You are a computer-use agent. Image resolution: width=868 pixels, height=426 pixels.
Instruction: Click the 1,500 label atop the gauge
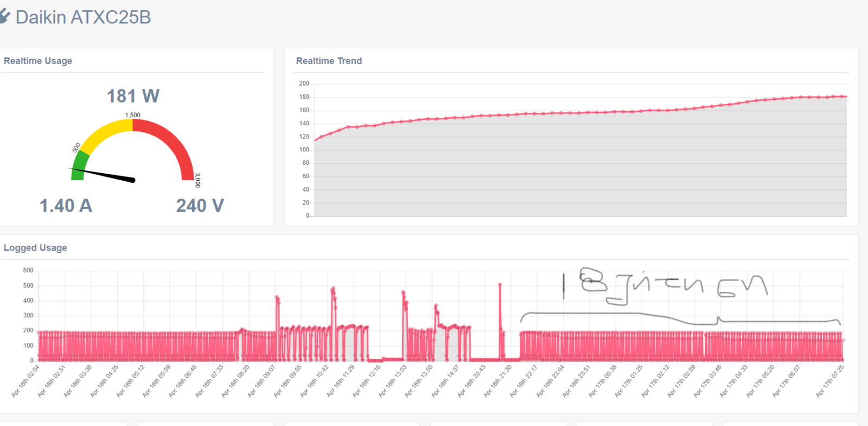pyautogui.click(x=133, y=115)
